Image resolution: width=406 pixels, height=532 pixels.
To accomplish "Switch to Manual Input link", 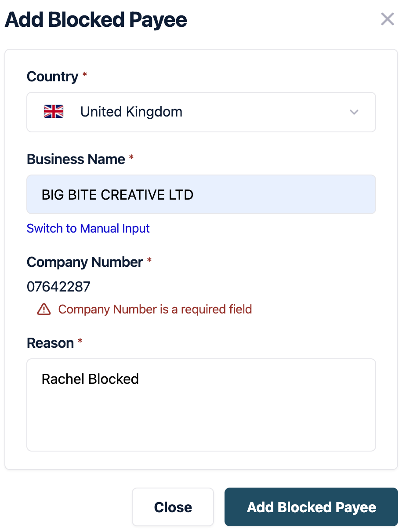I will pyautogui.click(x=88, y=229).
